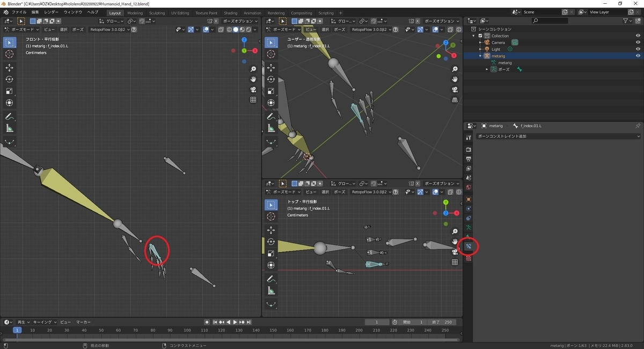Hide the Camera object in outliner
The image size is (644, 349).
coord(638,42)
